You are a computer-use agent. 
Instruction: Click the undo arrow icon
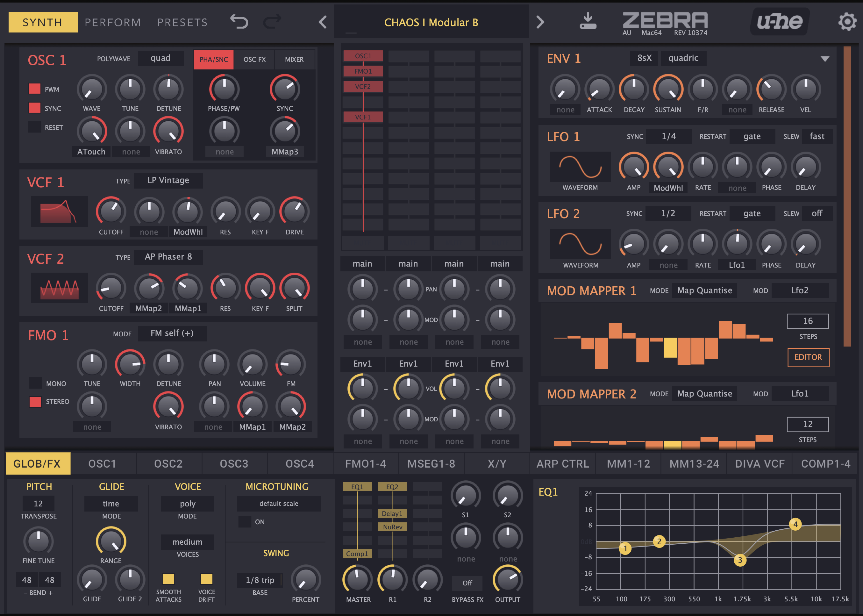[239, 22]
